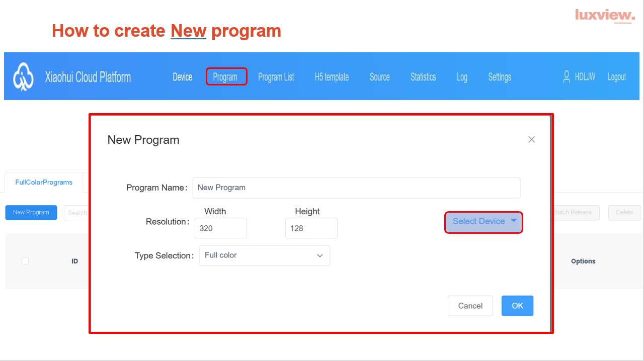Close the New Program dialog with X
Screen dimensions: 644x361
(531, 140)
